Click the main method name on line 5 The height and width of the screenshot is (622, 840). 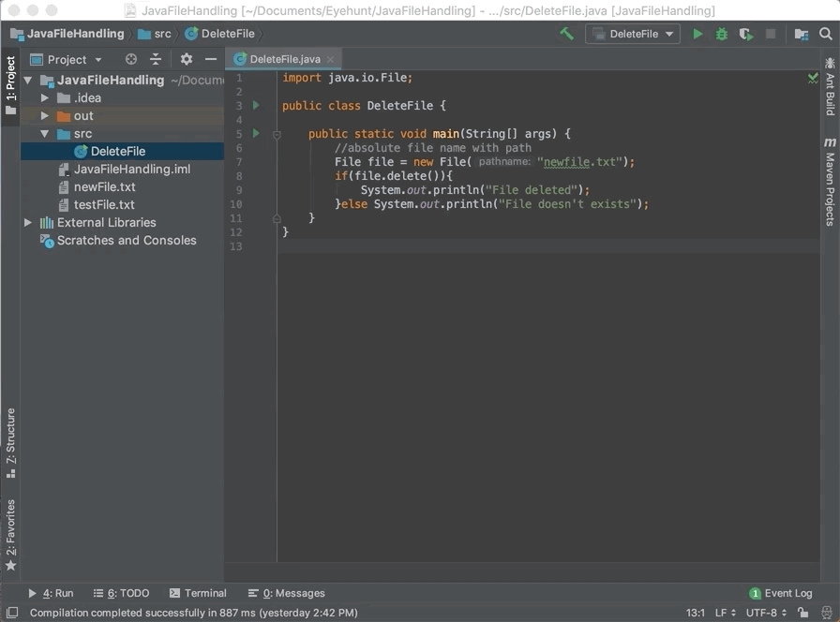point(445,134)
